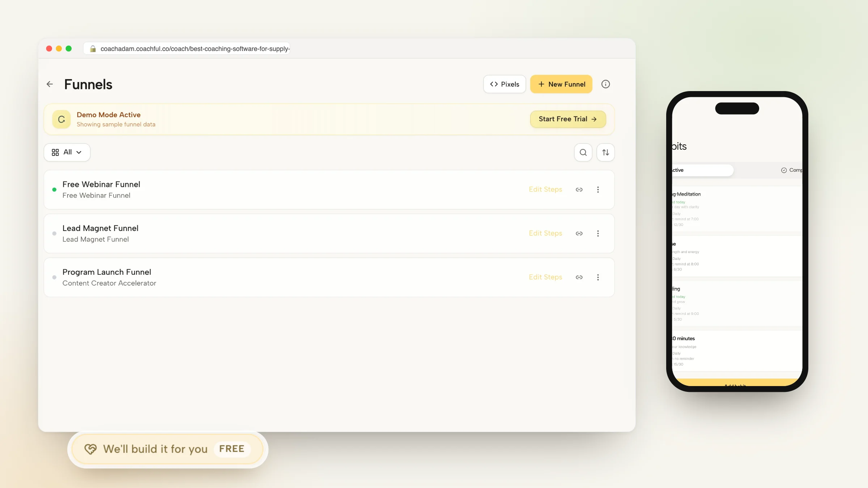
Task: Click the Demo Mode Active heading
Action: (x=109, y=115)
